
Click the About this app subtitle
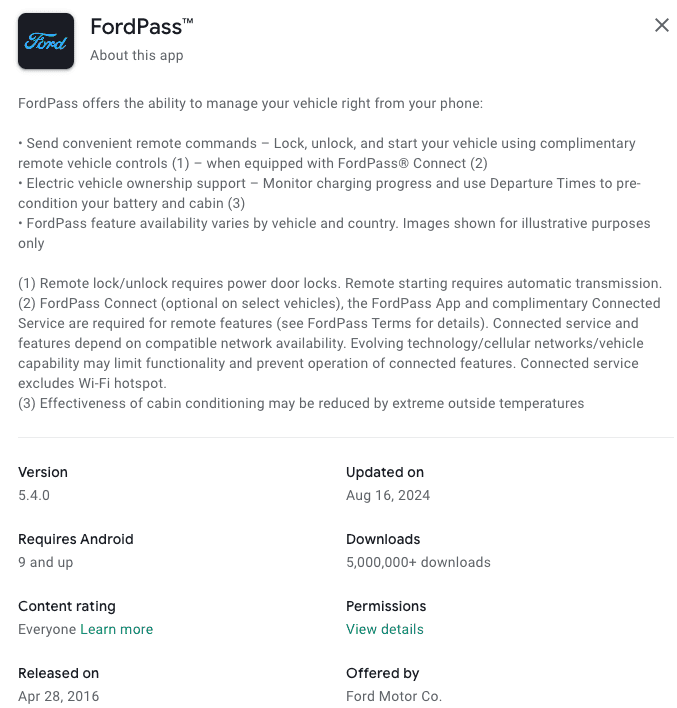click(x=137, y=55)
